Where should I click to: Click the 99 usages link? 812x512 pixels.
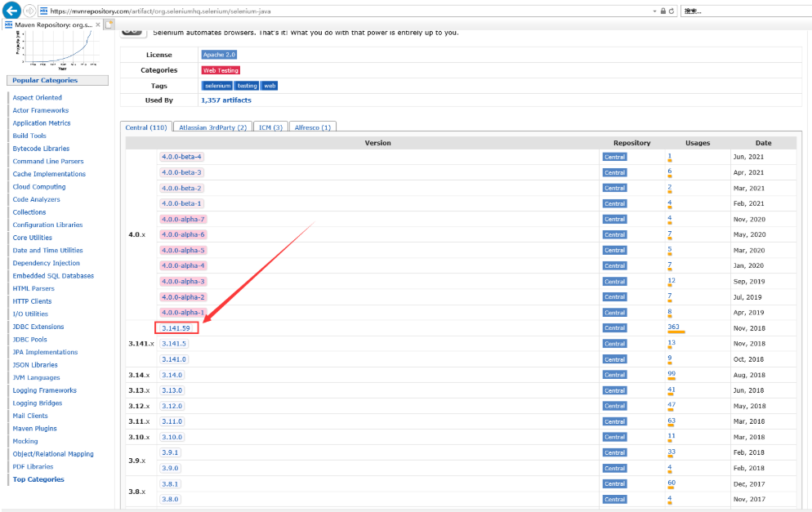pos(671,373)
